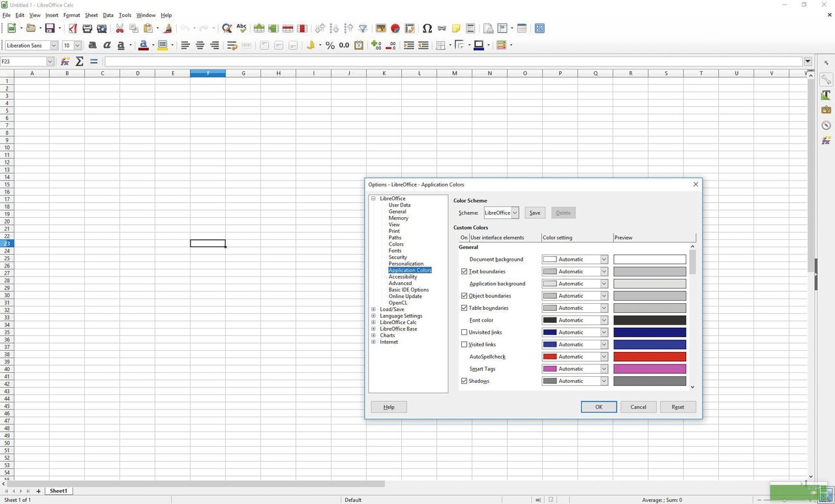The height and width of the screenshot is (504, 835).
Task: Click Align Left icon
Action: [x=185, y=46]
